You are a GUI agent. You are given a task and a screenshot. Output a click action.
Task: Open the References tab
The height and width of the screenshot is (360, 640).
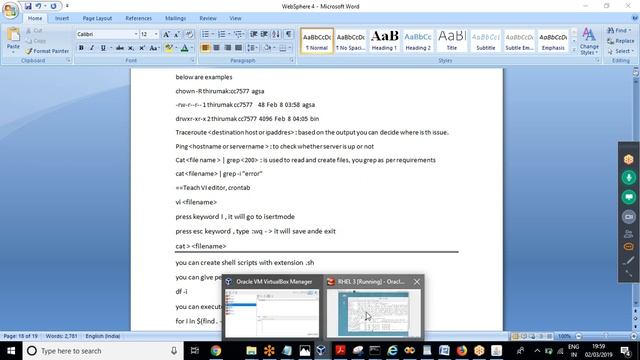[x=138, y=18]
